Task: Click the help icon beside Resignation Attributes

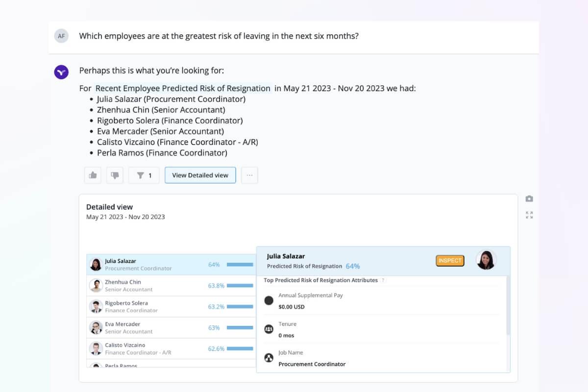Action: point(383,280)
